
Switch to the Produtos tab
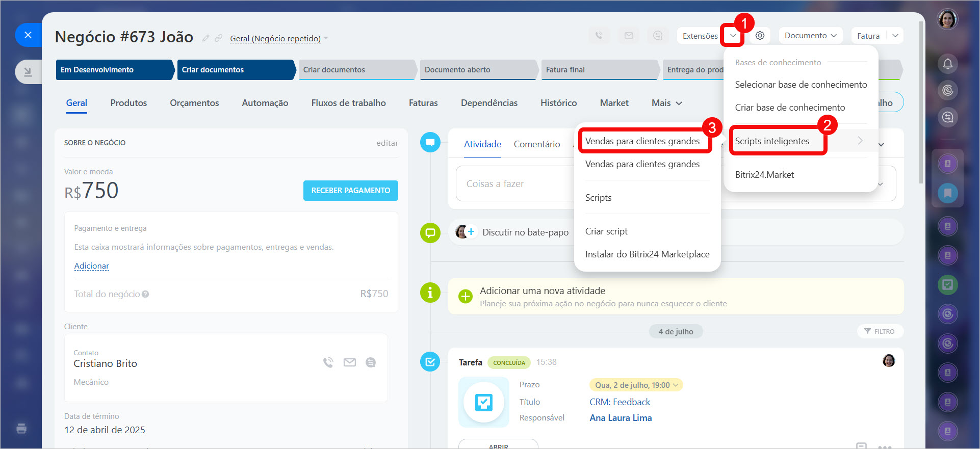coord(128,103)
